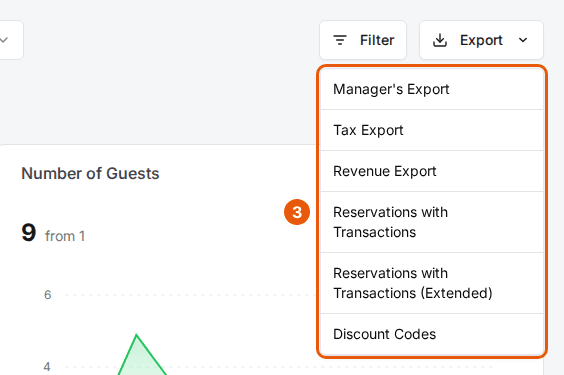The height and width of the screenshot is (375, 564).
Task: Select Discount Codes export option
Action: 432,334
